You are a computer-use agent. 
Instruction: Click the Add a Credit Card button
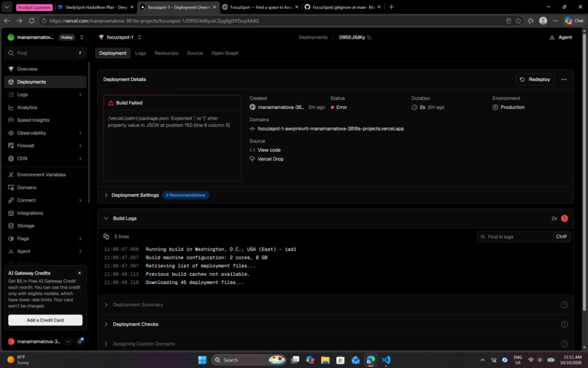[45, 321]
